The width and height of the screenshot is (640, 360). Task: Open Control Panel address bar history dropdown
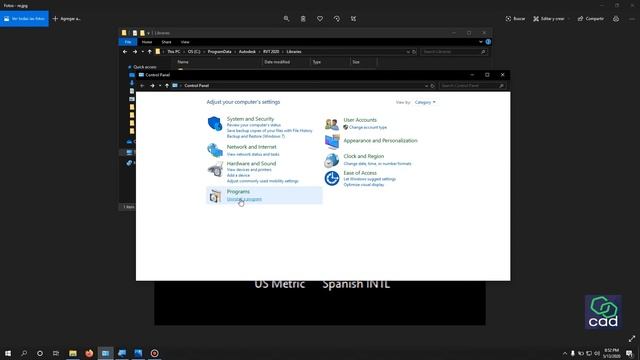[x=426, y=86]
